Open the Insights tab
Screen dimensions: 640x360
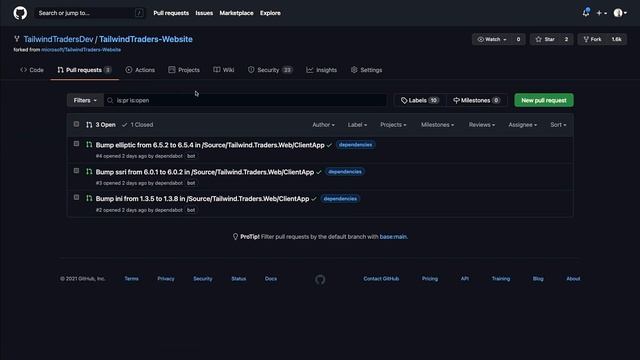[x=322, y=70]
